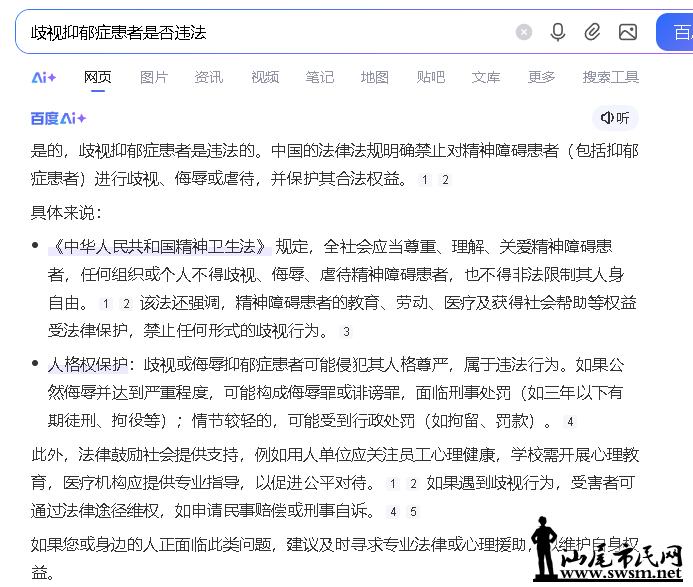Clear the search query with the X icon
693x587 pixels.
[x=524, y=32]
